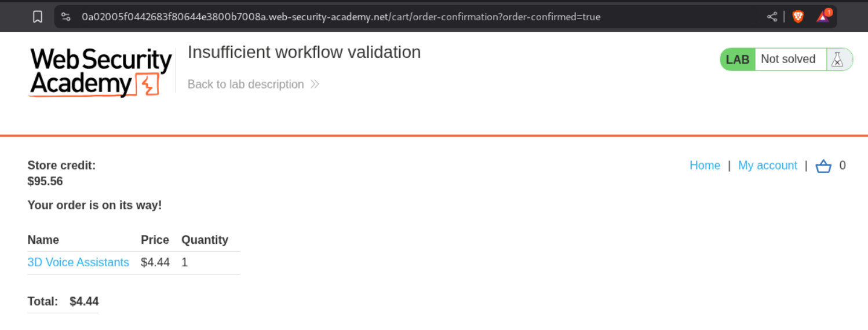The width and height of the screenshot is (868, 330).
Task: Click the Not solved status label
Action: click(787, 59)
